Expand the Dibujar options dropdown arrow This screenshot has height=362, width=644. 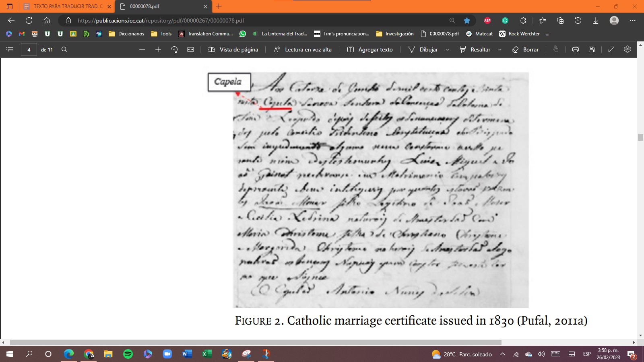pyautogui.click(x=448, y=49)
